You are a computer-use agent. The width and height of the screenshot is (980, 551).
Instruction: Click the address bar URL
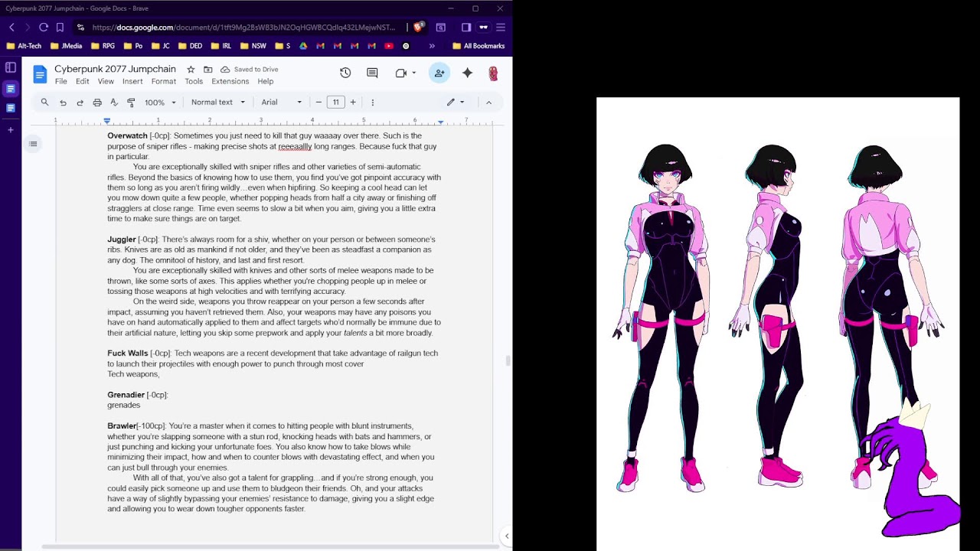click(243, 27)
